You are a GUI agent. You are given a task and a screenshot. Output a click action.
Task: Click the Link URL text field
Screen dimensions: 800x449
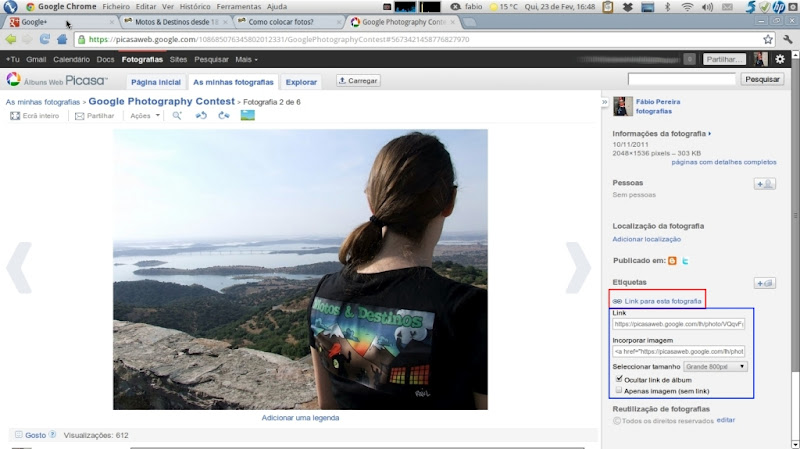click(679, 324)
